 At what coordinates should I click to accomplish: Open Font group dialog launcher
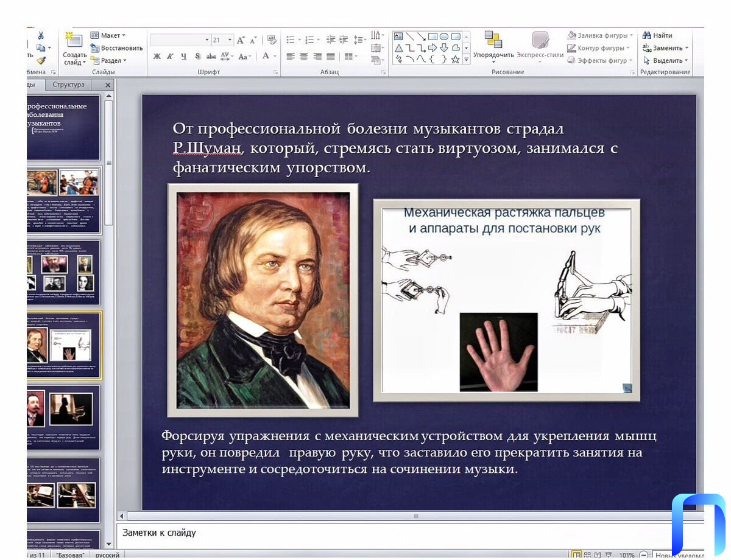pyautogui.click(x=276, y=72)
